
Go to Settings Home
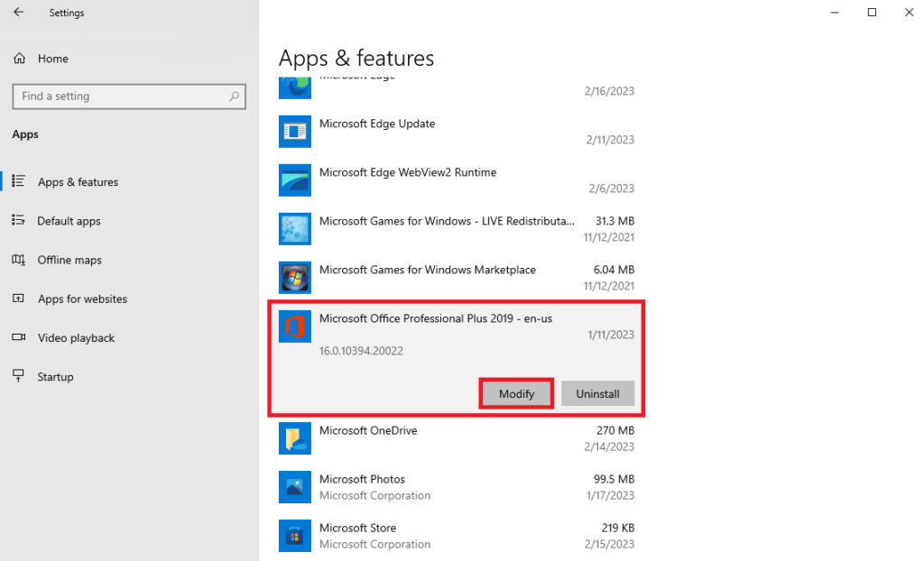click(x=52, y=59)
